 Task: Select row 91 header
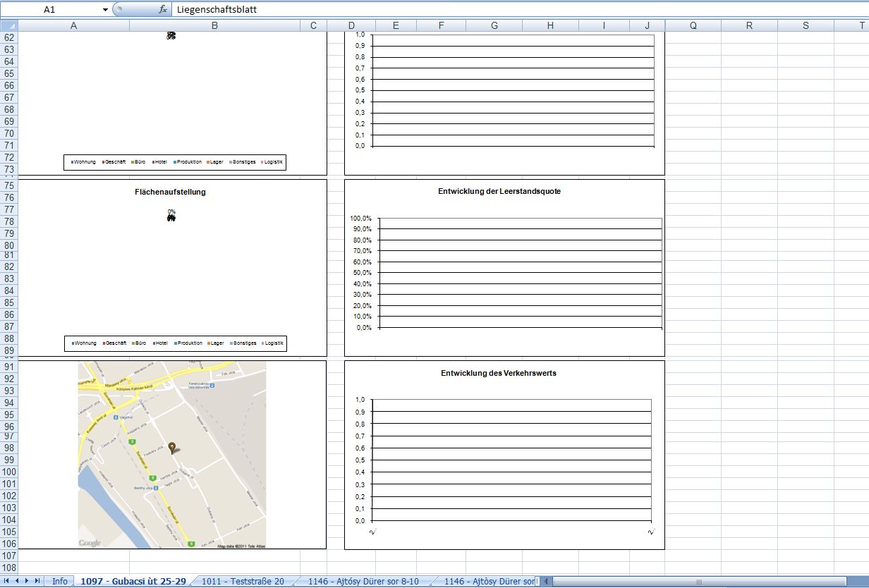click(x=9, y=367)
